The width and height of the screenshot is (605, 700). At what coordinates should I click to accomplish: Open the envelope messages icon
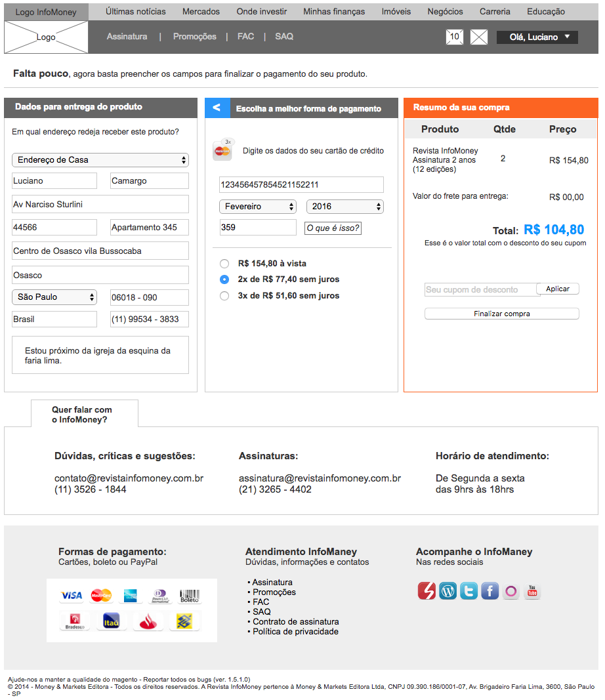[479, 37]
